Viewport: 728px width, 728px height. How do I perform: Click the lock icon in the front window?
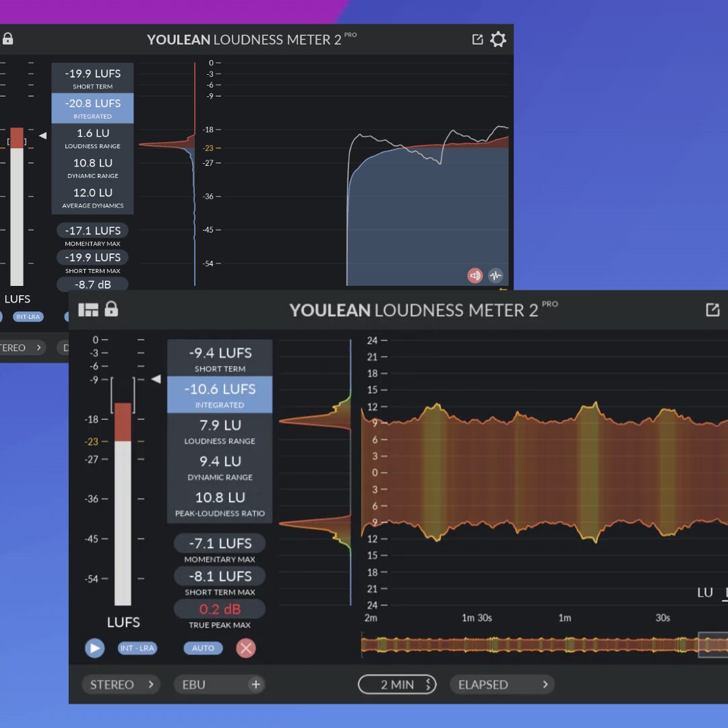(111, 309)
